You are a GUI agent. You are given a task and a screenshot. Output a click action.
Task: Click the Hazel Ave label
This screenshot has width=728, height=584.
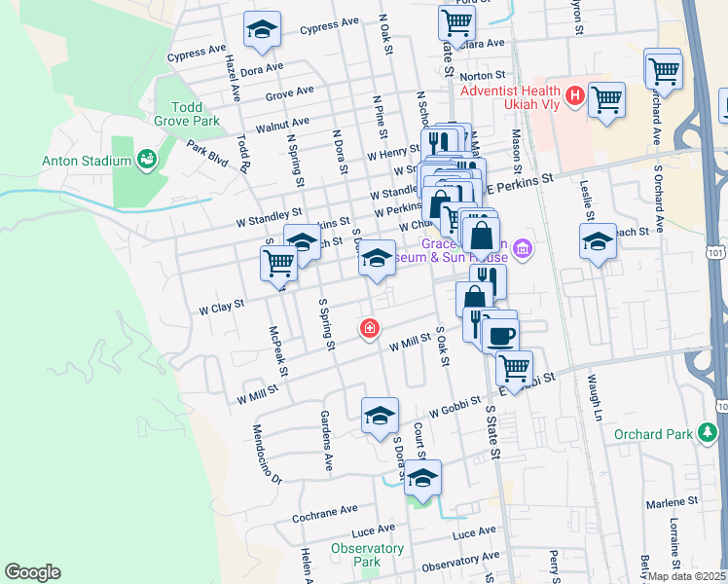point(233,78)
